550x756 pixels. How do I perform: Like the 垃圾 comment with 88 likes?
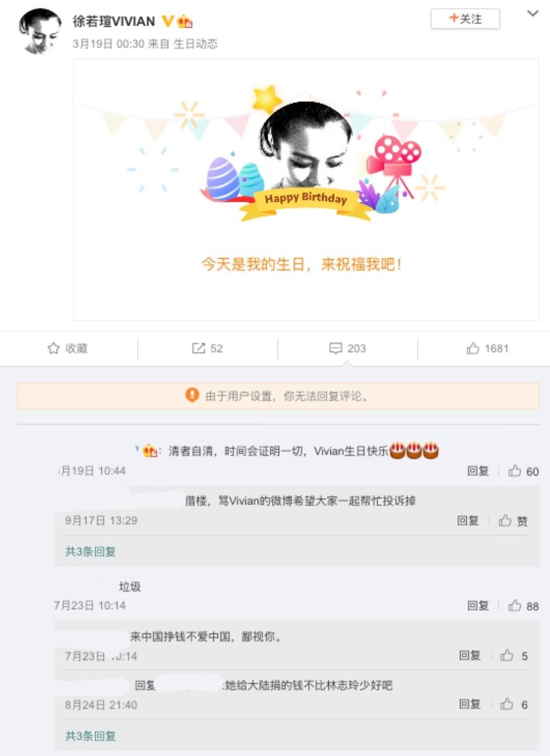point(523,605)
